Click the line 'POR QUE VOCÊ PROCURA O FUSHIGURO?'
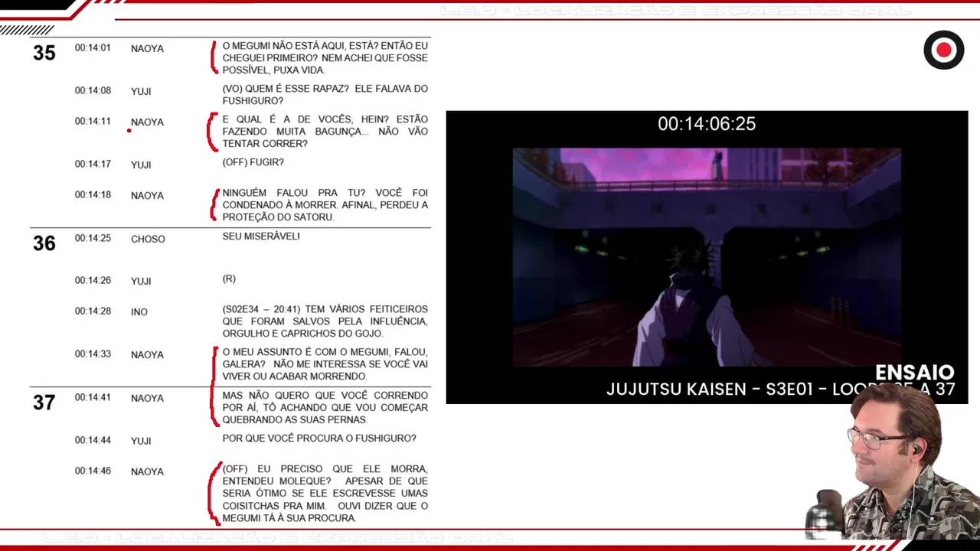980x551 pixels. [319, 439]
